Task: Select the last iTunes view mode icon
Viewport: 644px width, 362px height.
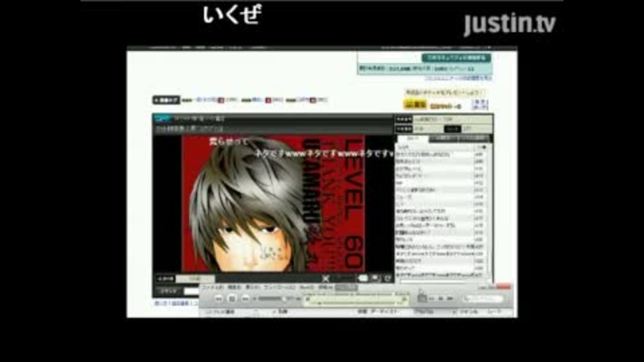Action: 449,299
